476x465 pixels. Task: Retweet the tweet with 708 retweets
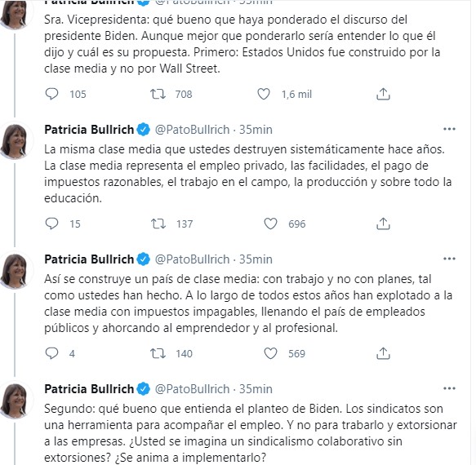click(x=158, y=94)
